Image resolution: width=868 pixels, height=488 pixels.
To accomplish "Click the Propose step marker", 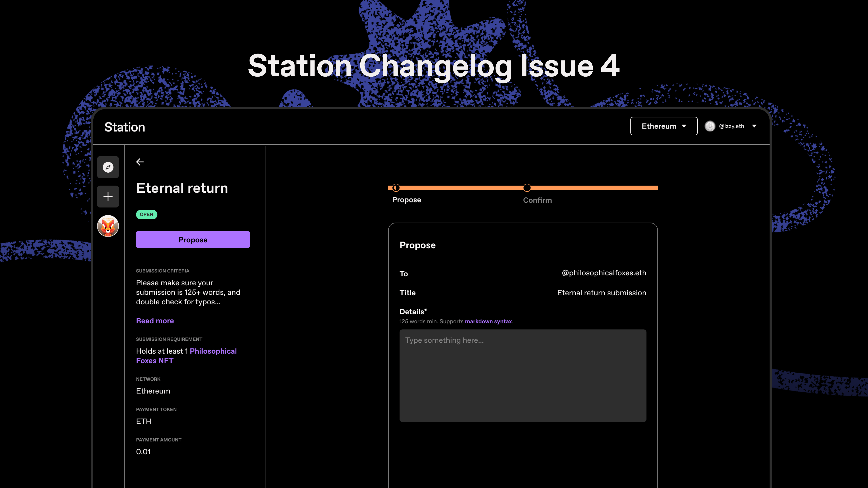I will (396, 188).
